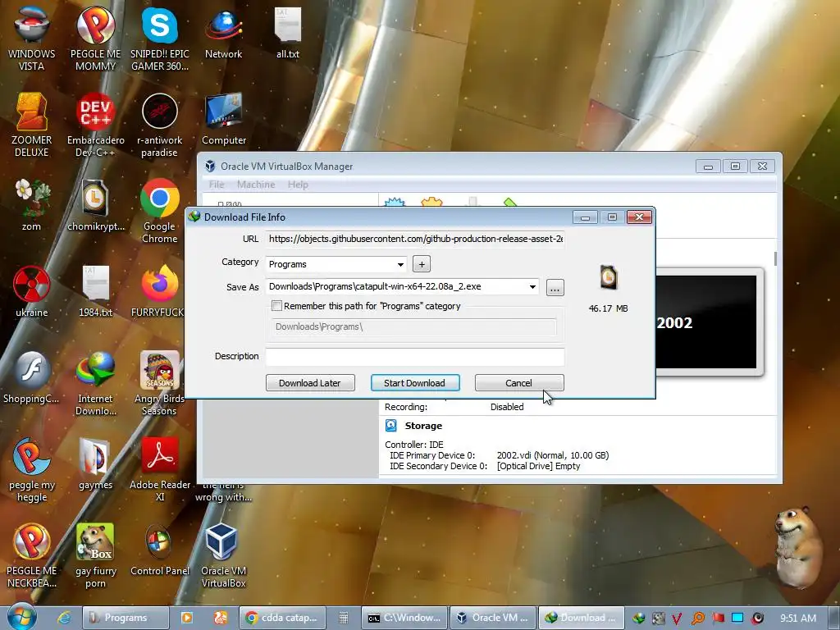Select the Control Panel desktop icon
This screenshot has height=630, width=840.
160,550
